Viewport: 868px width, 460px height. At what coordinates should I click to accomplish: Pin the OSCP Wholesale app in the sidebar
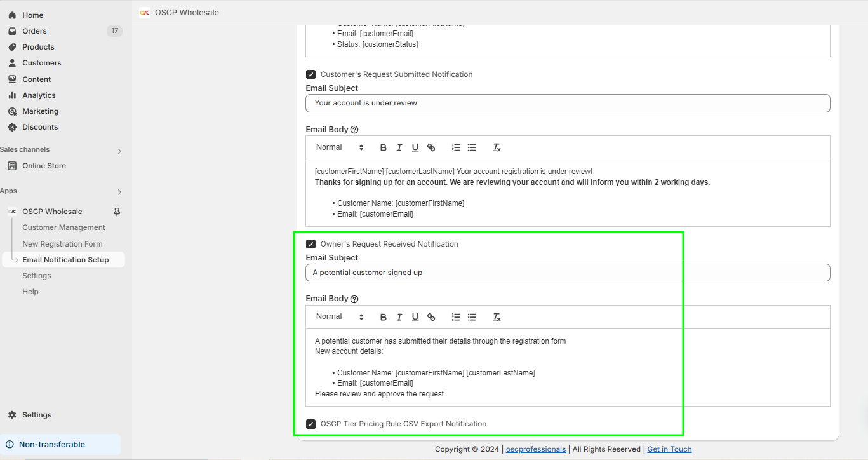116,211
